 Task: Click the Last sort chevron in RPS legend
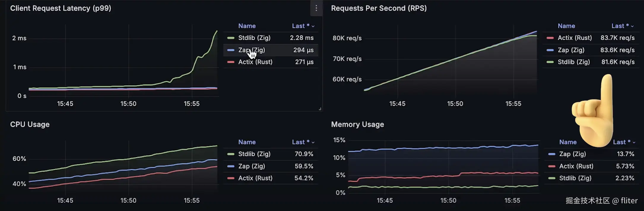click(632, 26)
